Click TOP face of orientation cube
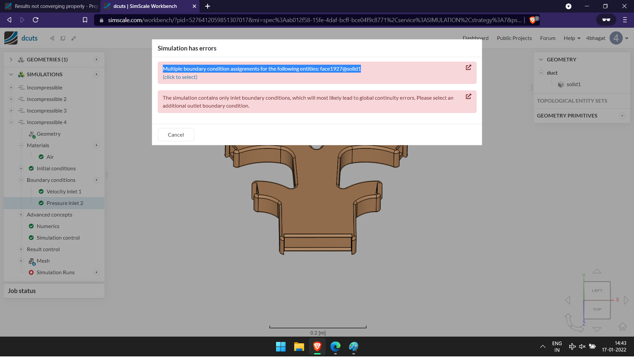Image resolution: width=634 pixels, height=364 pixels. tap(597, 310)
